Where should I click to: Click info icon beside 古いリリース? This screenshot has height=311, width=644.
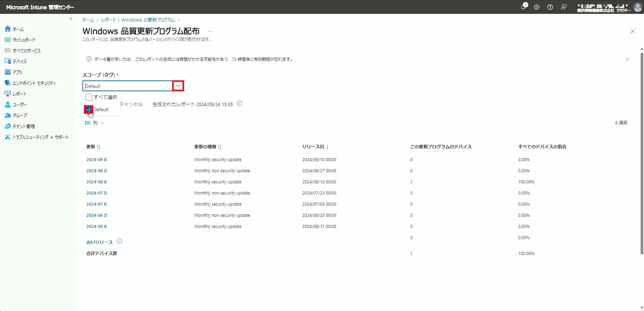(x=119, y=241)
